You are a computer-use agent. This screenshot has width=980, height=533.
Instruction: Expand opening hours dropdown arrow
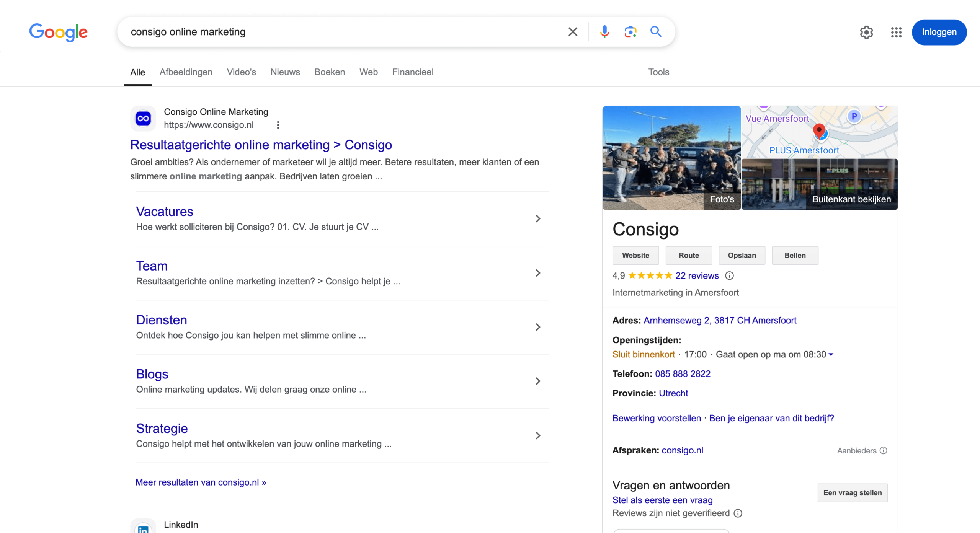click(831, 354)
